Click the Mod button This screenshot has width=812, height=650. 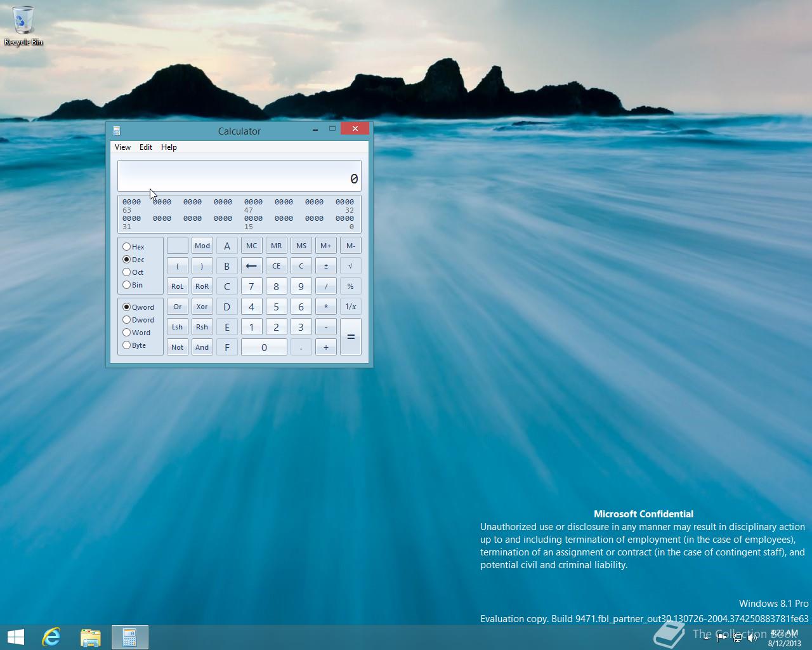coord(202,246)
